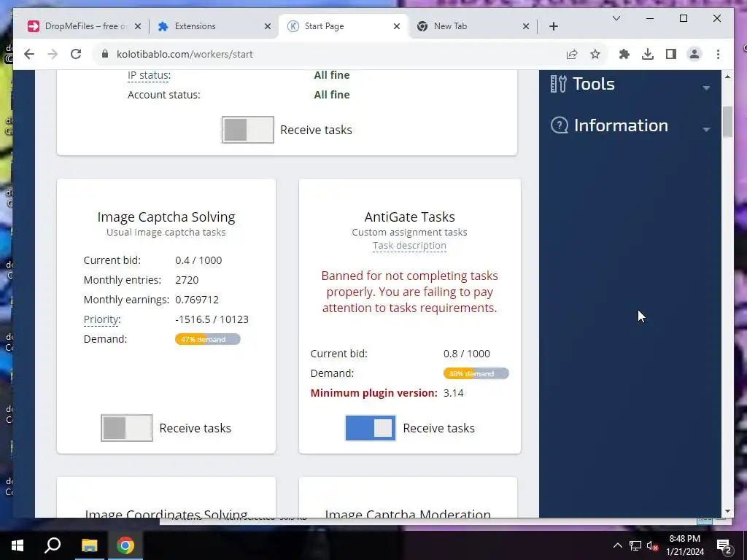This screenshot has width=747, height=560.
Task: Click the browser forward arrow
Action: pos(53,54)
